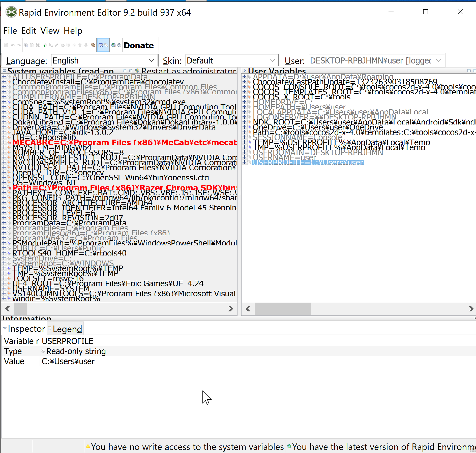Open the User dropdown
Viewport: 476px width, 453px height.
click(x=377, y=60)
